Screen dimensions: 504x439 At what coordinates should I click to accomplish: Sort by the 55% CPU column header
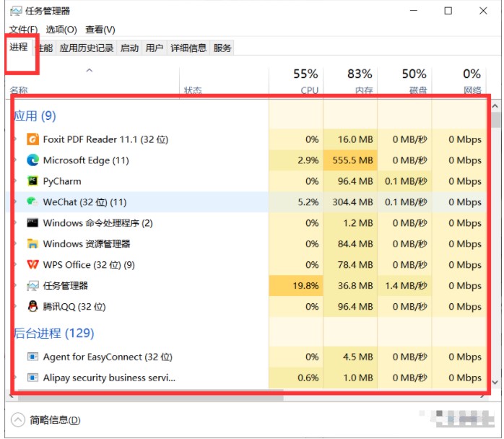pos(296,81)
